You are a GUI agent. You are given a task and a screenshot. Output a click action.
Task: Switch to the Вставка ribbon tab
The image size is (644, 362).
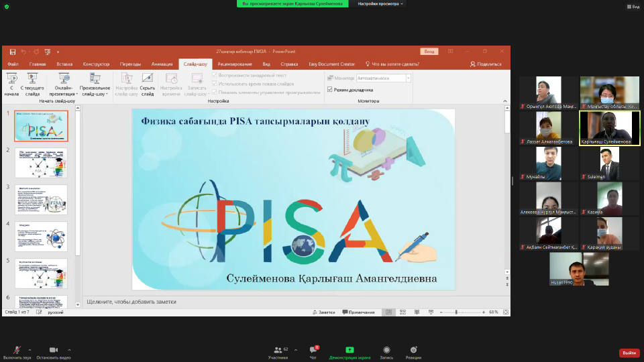[x=64, y=64]
